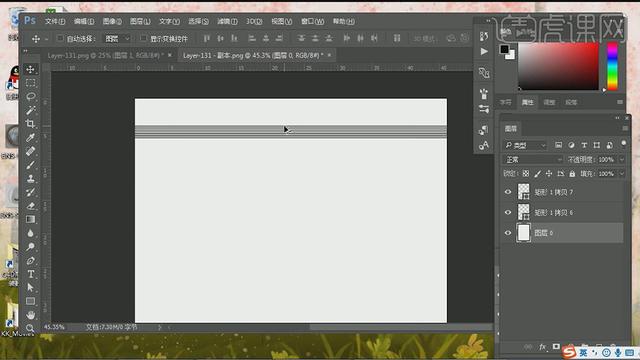Open the 图像 menu
640x360 pixels.
click(112, 21)
